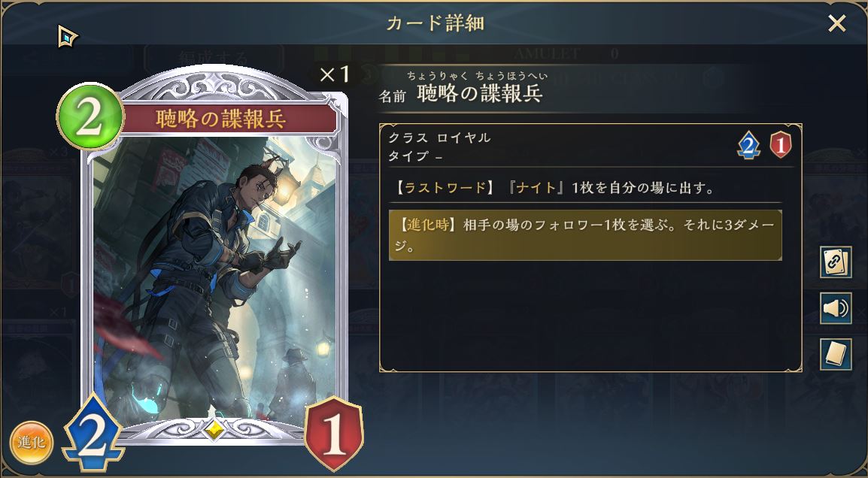The image size is (868, 478).
Task: Click the 名前 card name heading
Action: click(392, 96)
